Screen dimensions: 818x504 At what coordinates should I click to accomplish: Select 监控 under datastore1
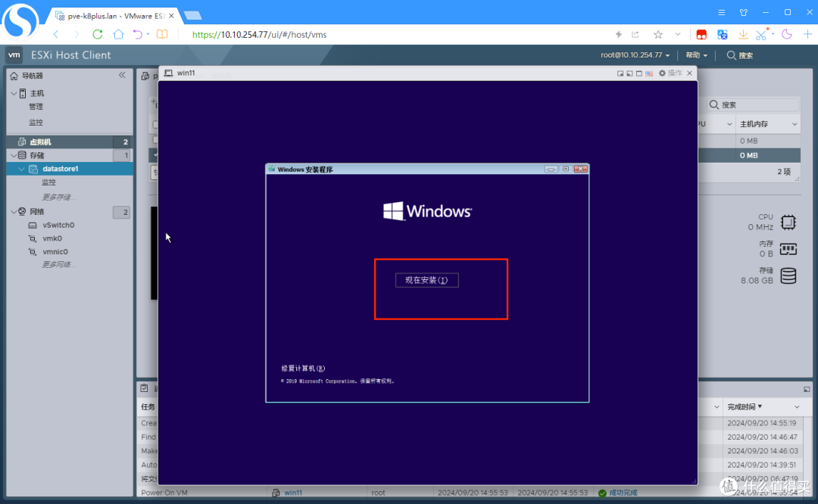point(48,182)
